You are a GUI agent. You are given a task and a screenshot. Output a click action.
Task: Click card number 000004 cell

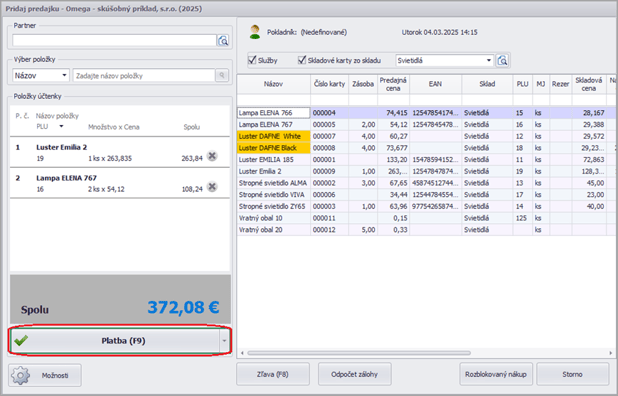(329, 113)
